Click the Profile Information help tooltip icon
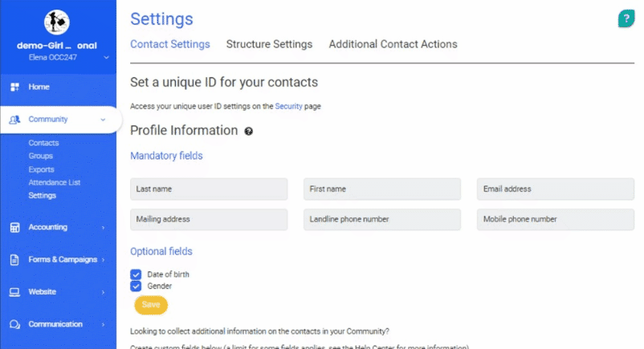 tap(249, 131)
